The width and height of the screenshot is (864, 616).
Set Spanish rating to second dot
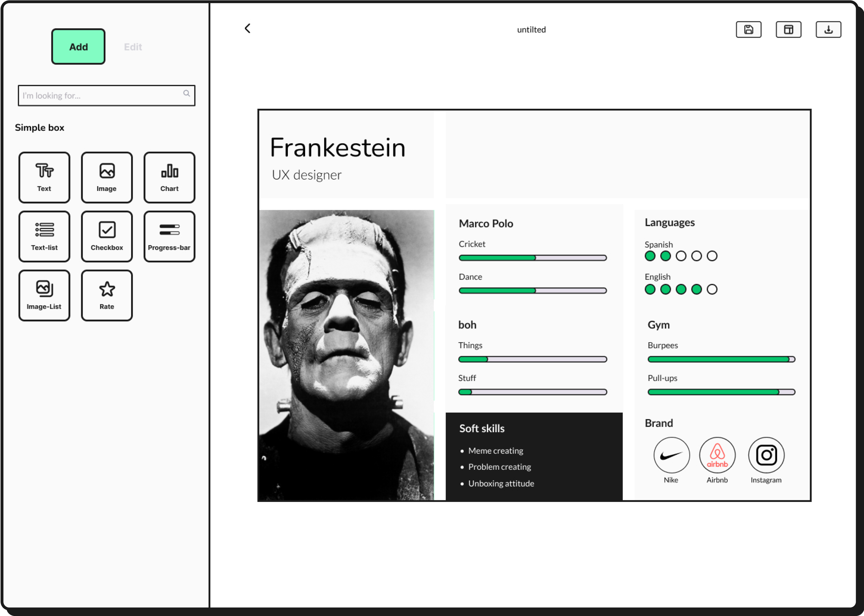[x=666, y=256]
